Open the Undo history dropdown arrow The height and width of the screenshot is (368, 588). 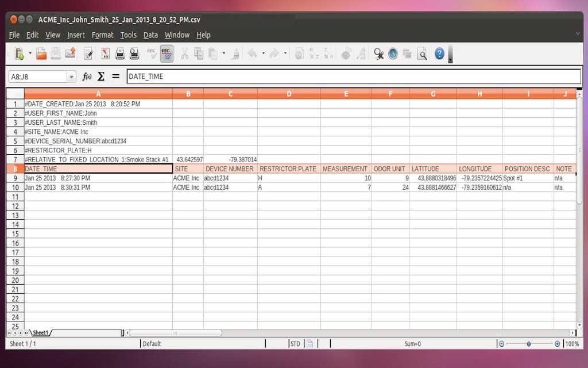click(263, 53)
